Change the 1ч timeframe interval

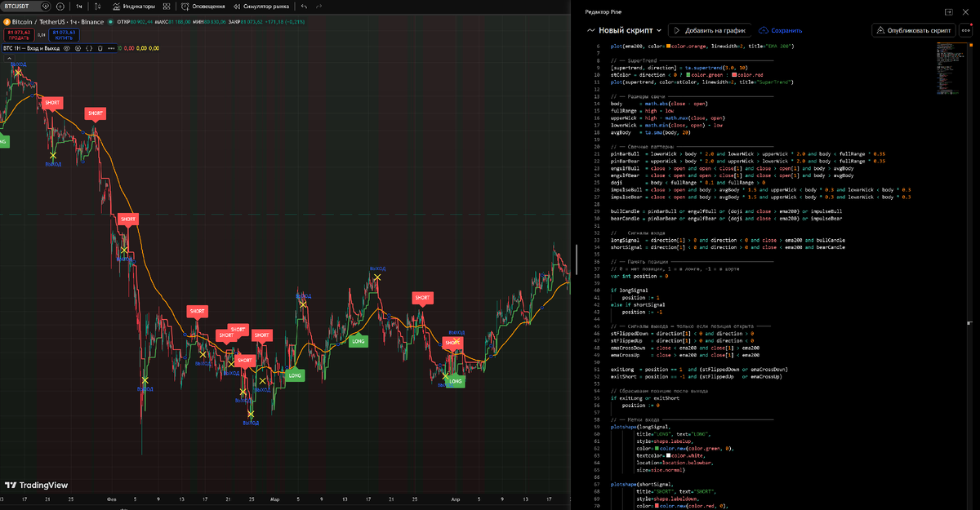pyautogui.click(x=79, y=6)
